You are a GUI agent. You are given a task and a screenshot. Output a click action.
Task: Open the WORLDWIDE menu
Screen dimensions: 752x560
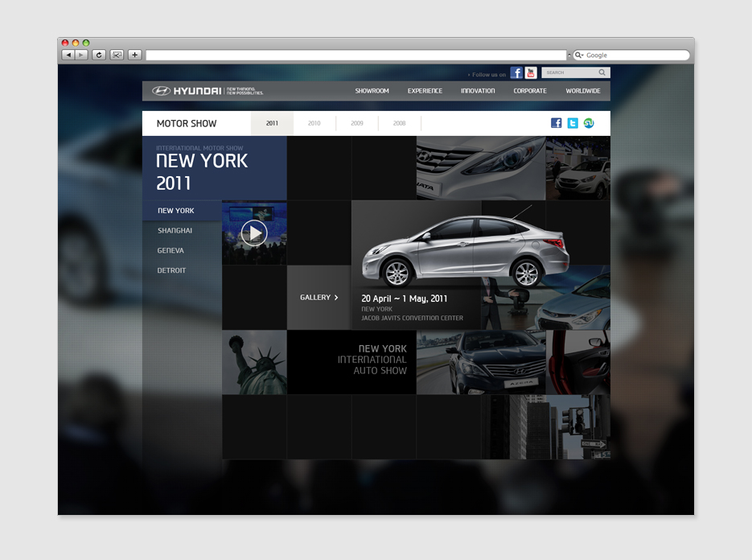point(583,91)
